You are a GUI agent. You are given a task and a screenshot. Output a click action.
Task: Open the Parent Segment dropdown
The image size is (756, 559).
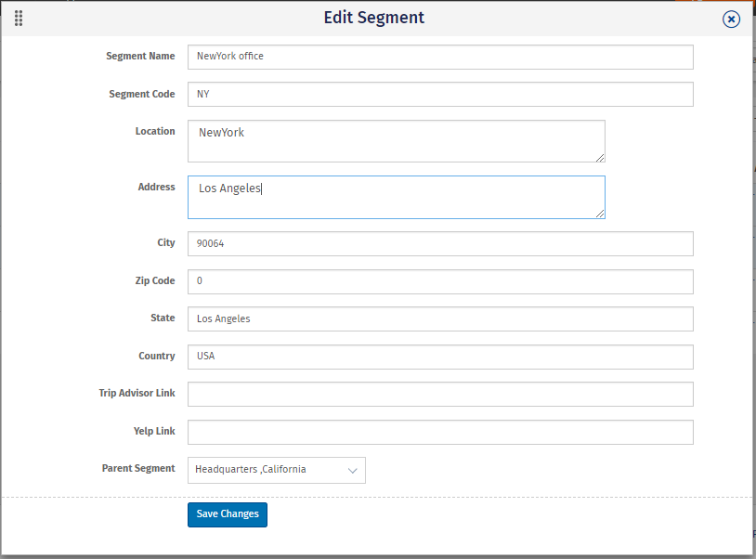point(276,470)
